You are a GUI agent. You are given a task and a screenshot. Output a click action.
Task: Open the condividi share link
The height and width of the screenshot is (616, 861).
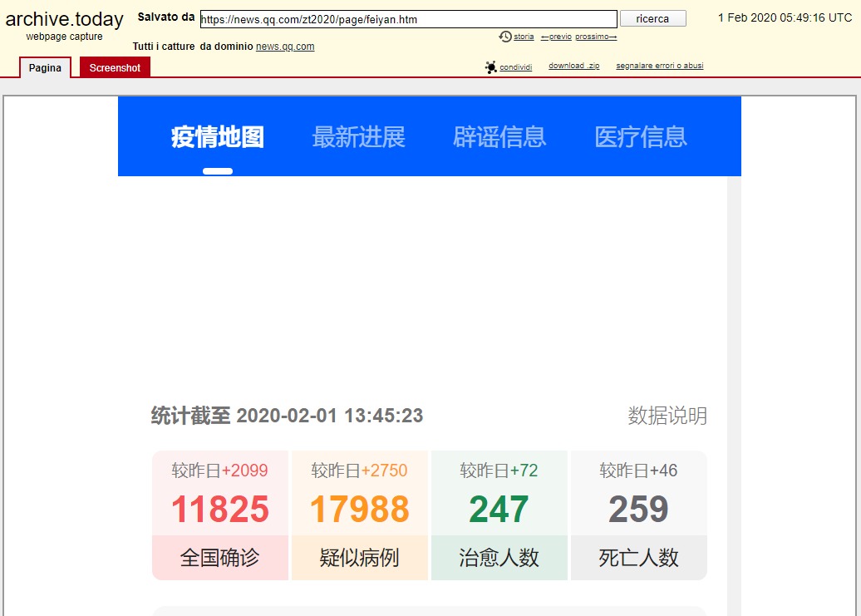tap(515, 67)
